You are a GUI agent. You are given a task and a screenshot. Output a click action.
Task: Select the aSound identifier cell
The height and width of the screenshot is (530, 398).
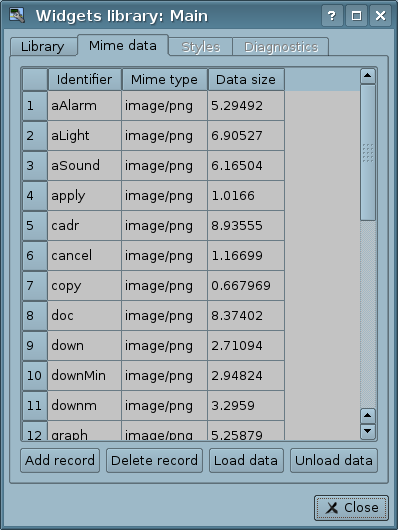(84, 166)
